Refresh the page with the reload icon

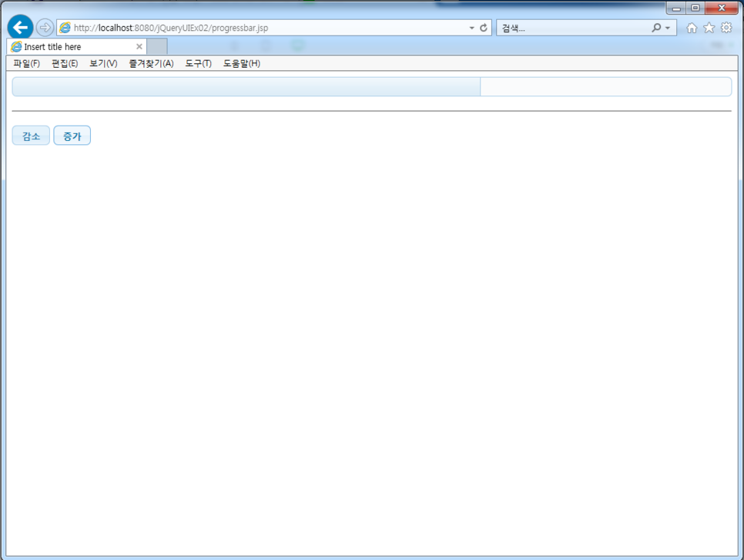(x=484, y=28)
